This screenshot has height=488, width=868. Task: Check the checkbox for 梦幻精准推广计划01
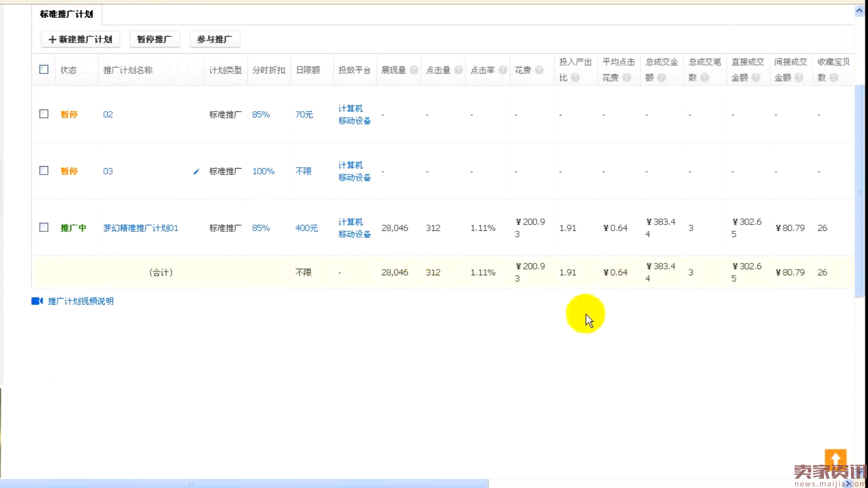[x=44, y=227]
